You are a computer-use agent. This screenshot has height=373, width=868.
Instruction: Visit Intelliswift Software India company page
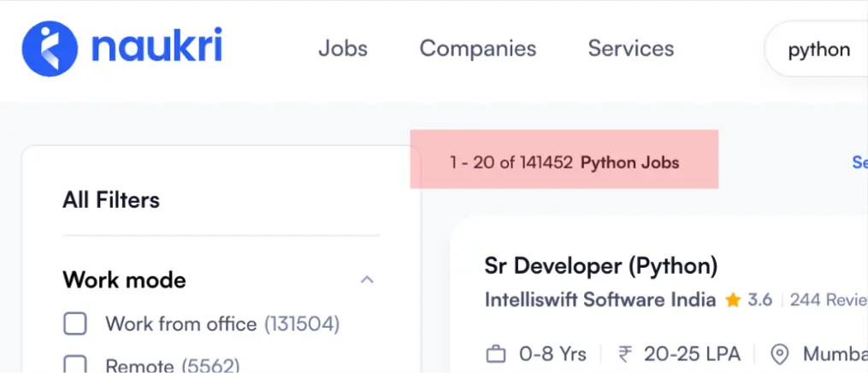(599, 300)
